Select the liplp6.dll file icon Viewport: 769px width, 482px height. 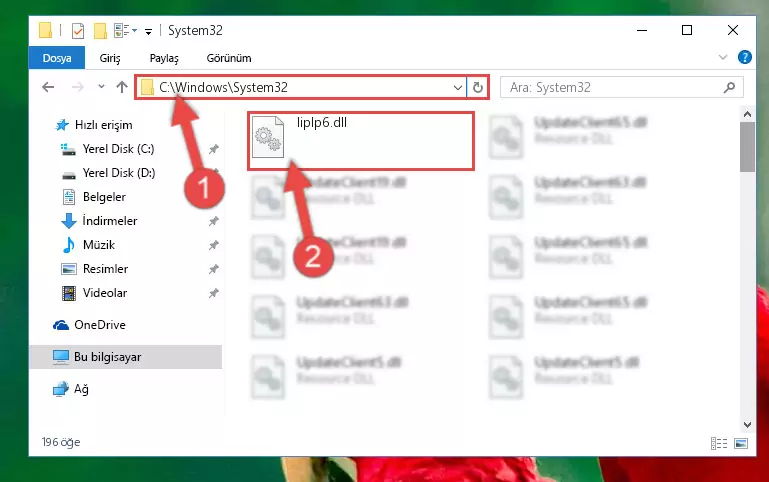tap(268, 137)
